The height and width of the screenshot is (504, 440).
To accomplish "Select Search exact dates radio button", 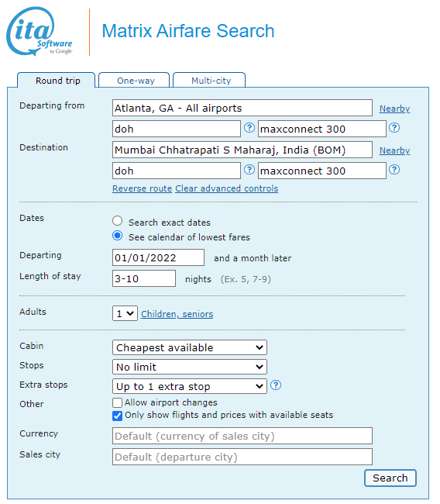I will pyautogui.click(x=118, y=221).
